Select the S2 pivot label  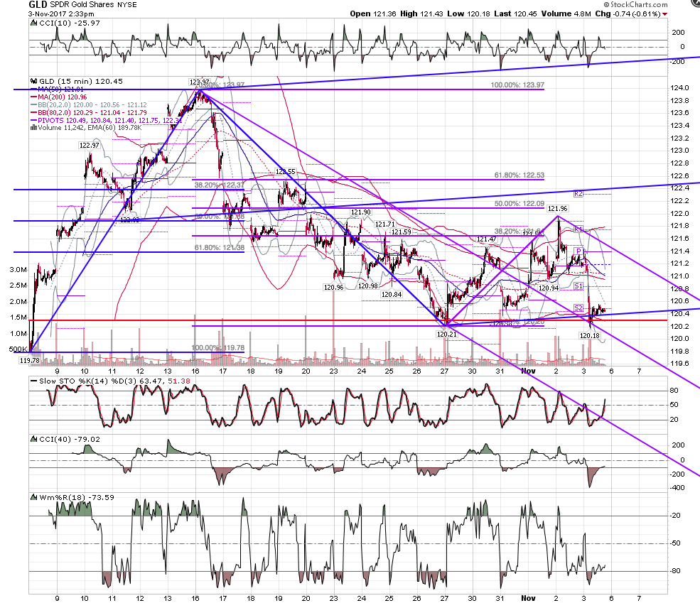click(578, 308)
